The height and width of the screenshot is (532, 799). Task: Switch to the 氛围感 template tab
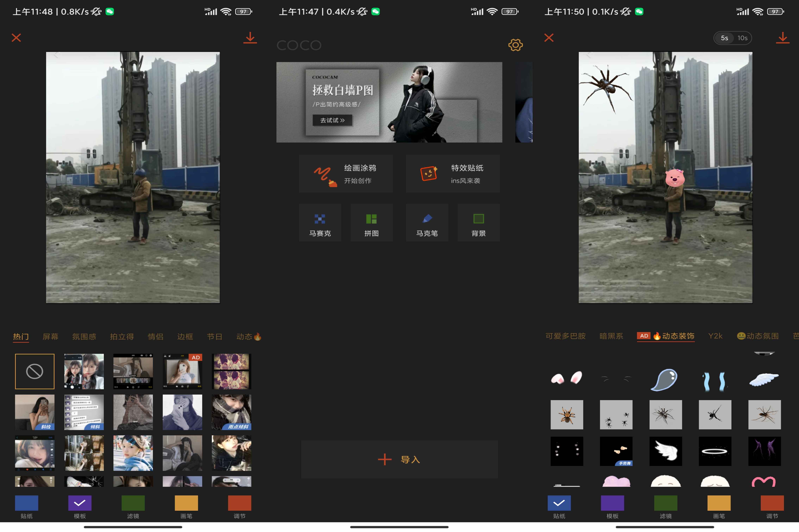[84, 337]
